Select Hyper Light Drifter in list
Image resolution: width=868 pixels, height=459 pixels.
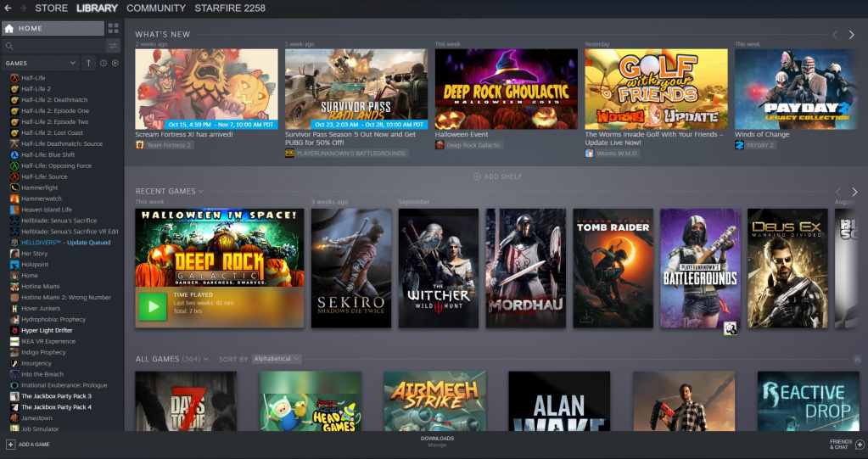47,331
